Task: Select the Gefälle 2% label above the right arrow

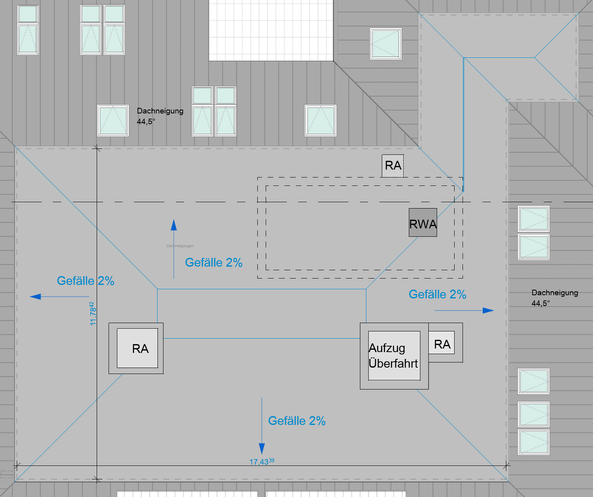Action: tap(438, 294)
